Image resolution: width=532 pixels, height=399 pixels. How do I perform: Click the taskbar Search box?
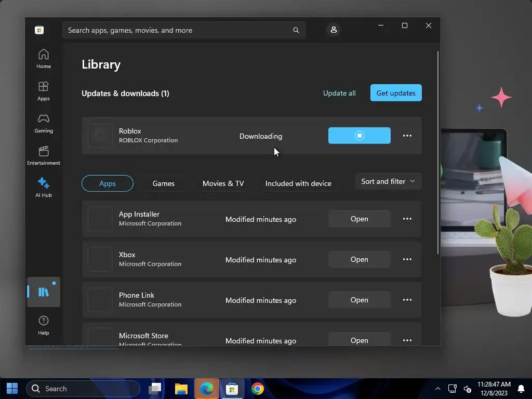coord(83,389)
